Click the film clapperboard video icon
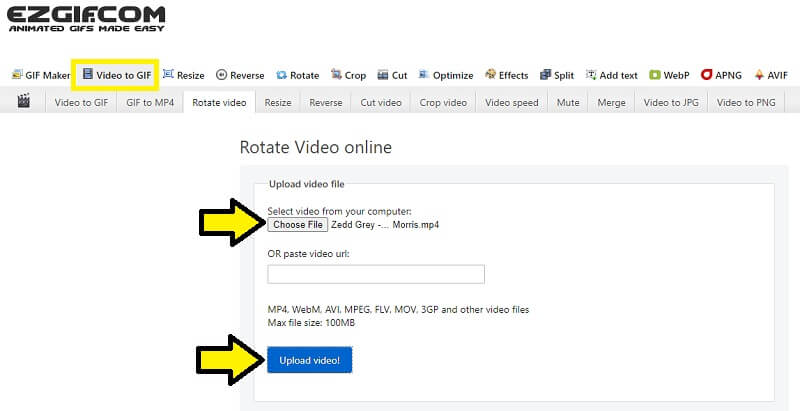800x411 pixels. (24, 101)
